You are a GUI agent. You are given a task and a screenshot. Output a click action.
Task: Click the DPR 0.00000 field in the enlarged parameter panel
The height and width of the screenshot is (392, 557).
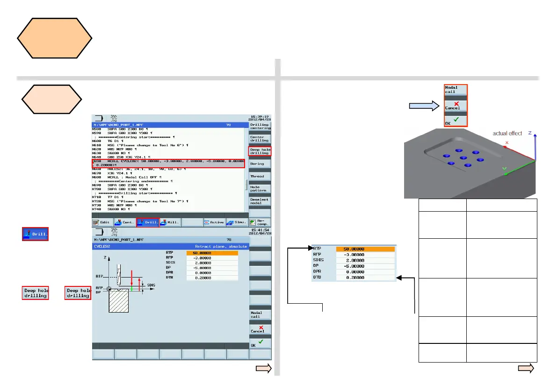(365, 272)
